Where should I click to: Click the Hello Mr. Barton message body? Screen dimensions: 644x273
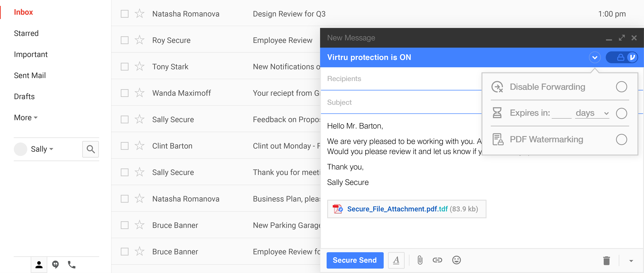pyautogui.click(x=355, y=126)
